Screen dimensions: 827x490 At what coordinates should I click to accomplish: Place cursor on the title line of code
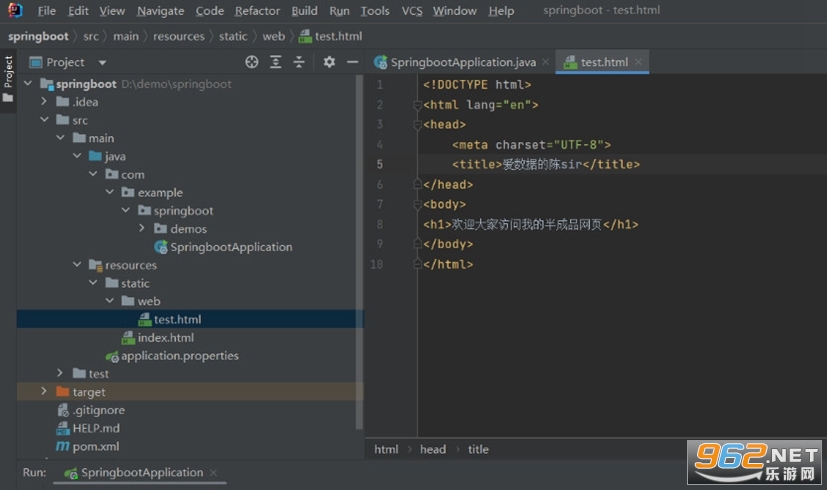545,165
